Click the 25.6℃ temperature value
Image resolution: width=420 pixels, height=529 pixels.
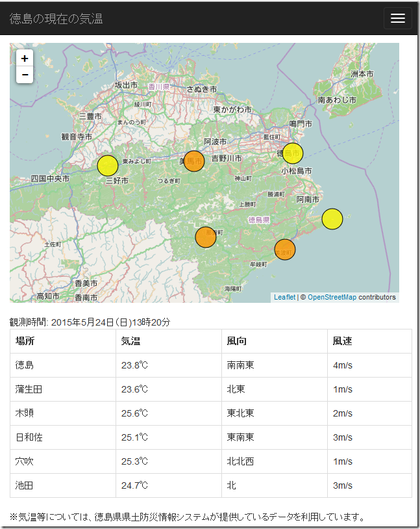134,413
